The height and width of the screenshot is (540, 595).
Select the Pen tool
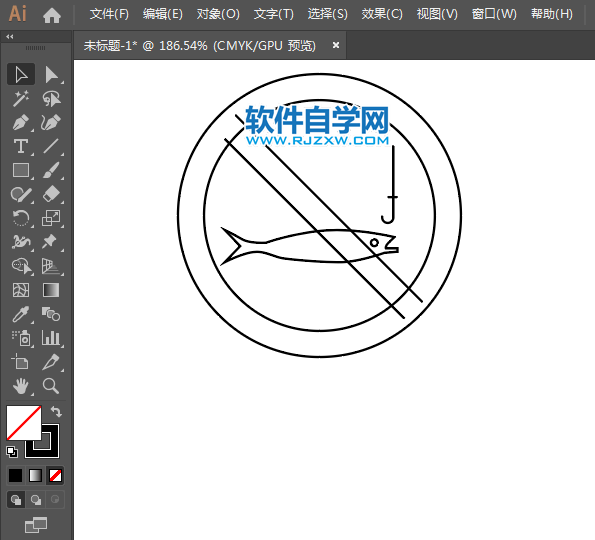pos(21,122)
